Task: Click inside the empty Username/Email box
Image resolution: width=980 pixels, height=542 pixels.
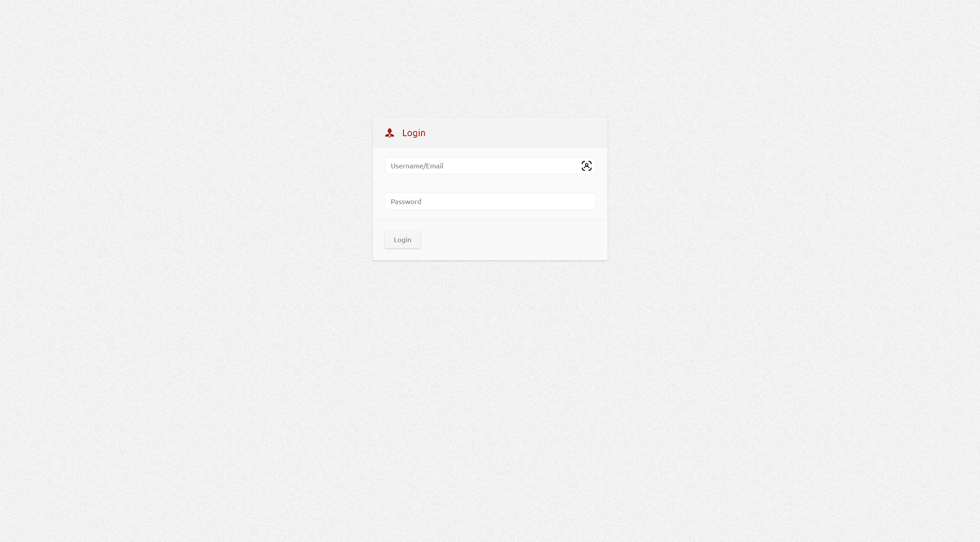Action: [x=490, y=166]
